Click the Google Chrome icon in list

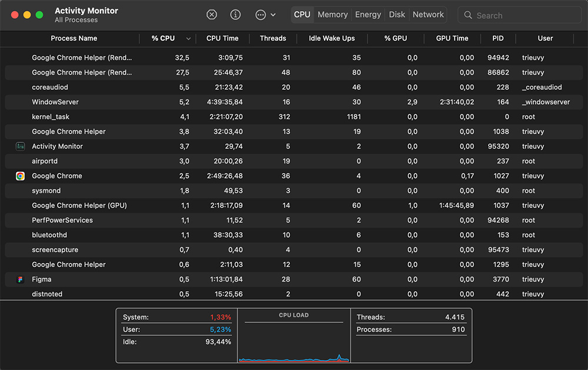[20, 176]
